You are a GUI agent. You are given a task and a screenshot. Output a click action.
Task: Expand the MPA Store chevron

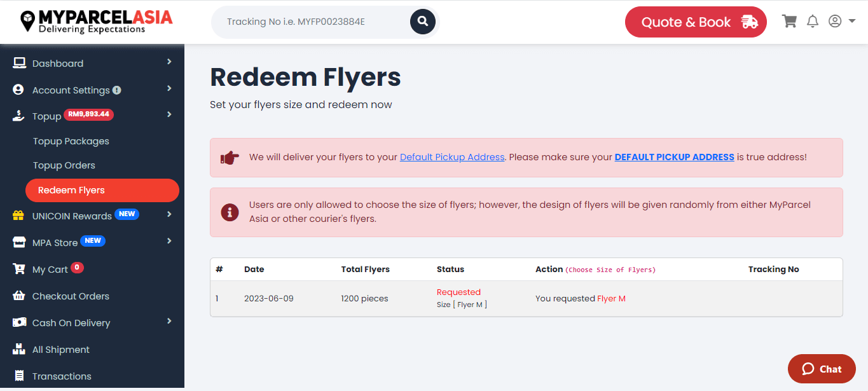click(x=169, y=241)
